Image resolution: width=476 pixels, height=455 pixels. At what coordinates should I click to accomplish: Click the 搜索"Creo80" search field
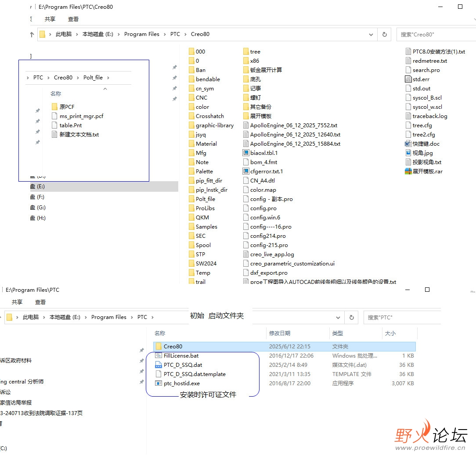(436, 35)
